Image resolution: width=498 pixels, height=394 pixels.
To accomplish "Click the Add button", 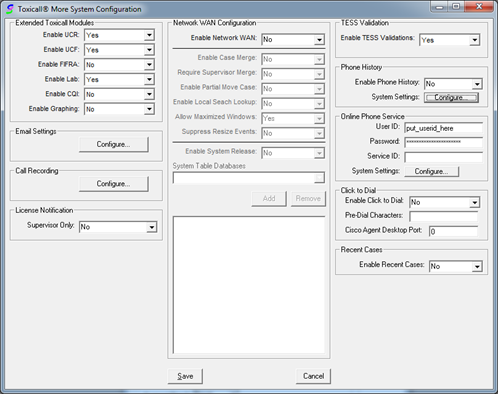I will 269,199.
